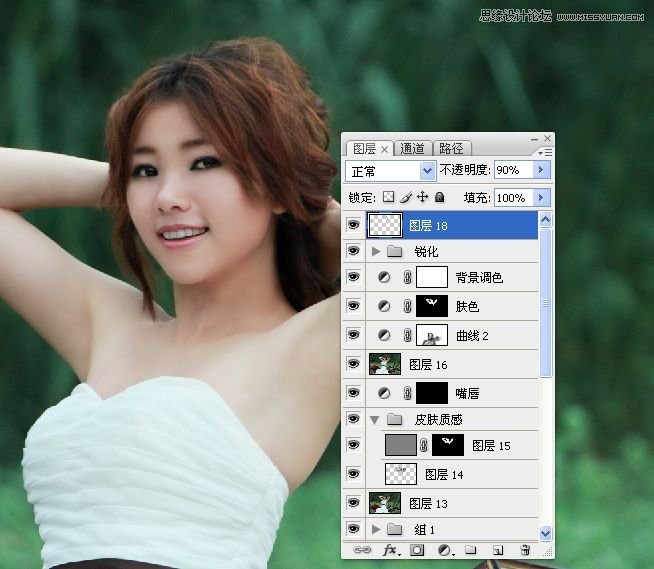Click mask thumbnail of 曲线 2

[432, 335]
